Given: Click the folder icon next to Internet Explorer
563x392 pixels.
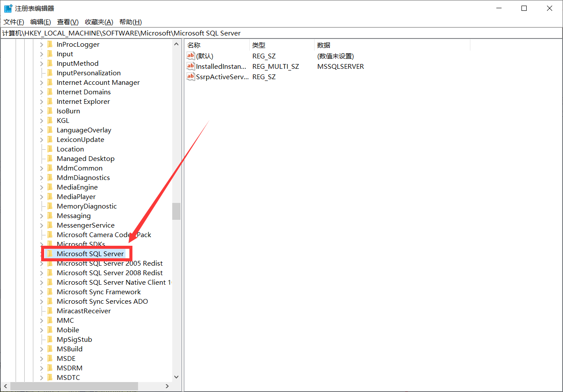Looking at the screenshot, I should coord(50,101).
